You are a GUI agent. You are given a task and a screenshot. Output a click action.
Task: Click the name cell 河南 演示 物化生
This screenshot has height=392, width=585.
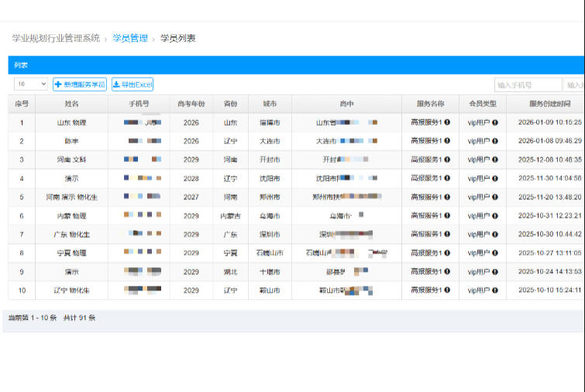tap(71, 197)
